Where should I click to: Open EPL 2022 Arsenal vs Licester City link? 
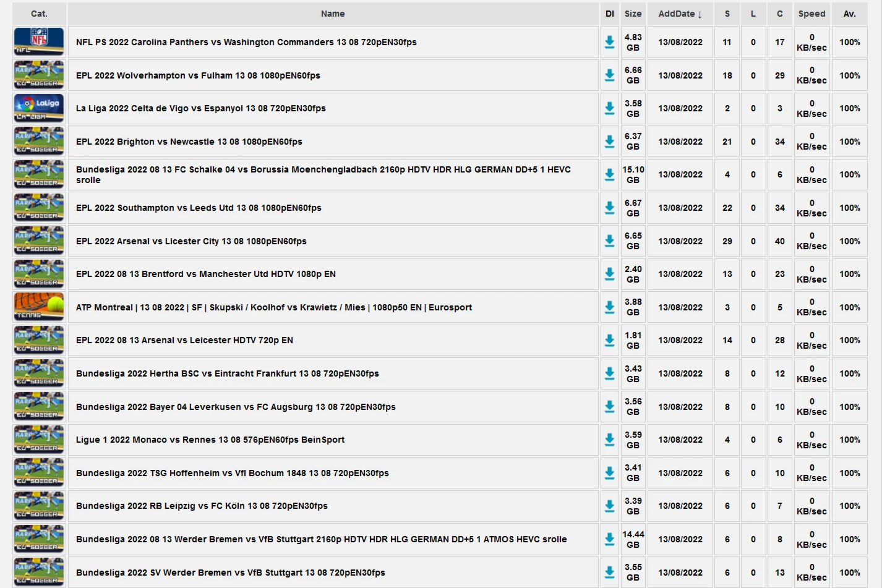(x=191, y=241)
